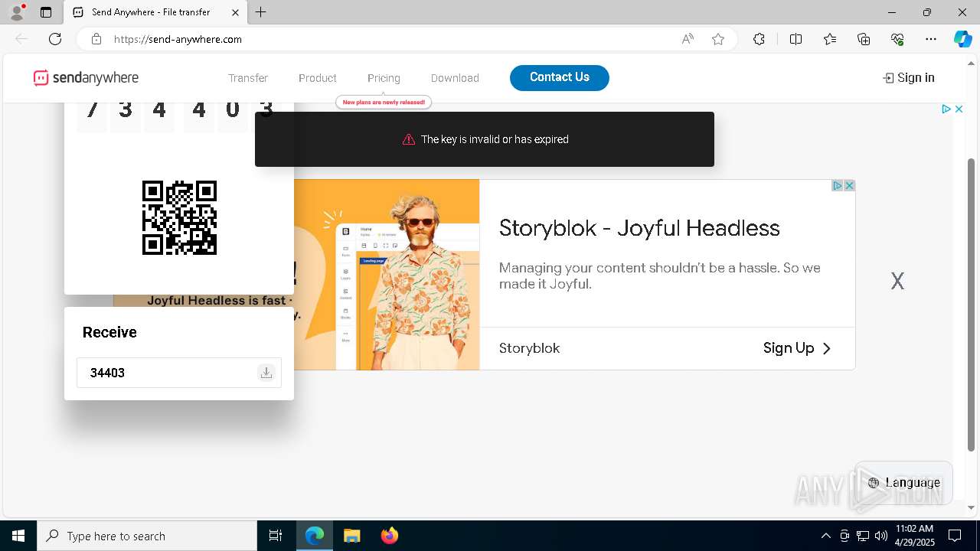This screenshot has height=551, width=980.
Task: Open Copilot sidebar icon
Action: pos(963,39)
